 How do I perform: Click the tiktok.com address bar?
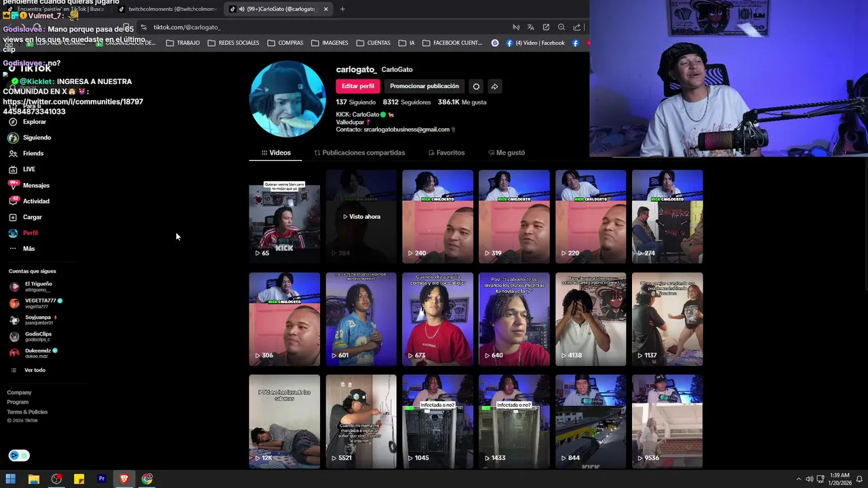tap(319, 27)
